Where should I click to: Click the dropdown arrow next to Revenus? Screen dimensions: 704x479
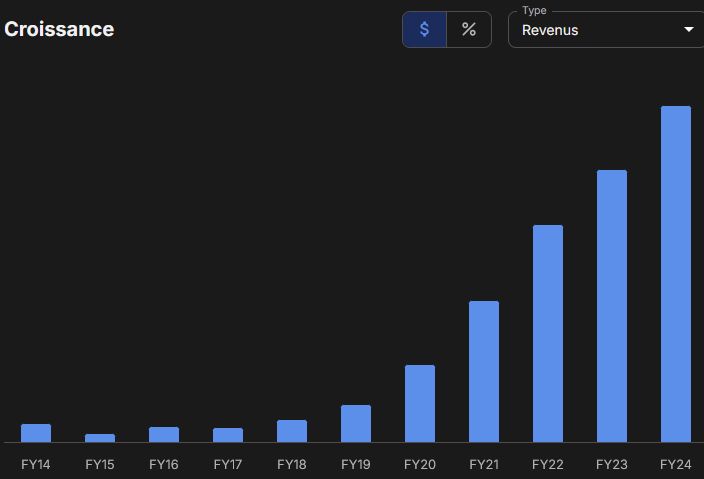688,30
